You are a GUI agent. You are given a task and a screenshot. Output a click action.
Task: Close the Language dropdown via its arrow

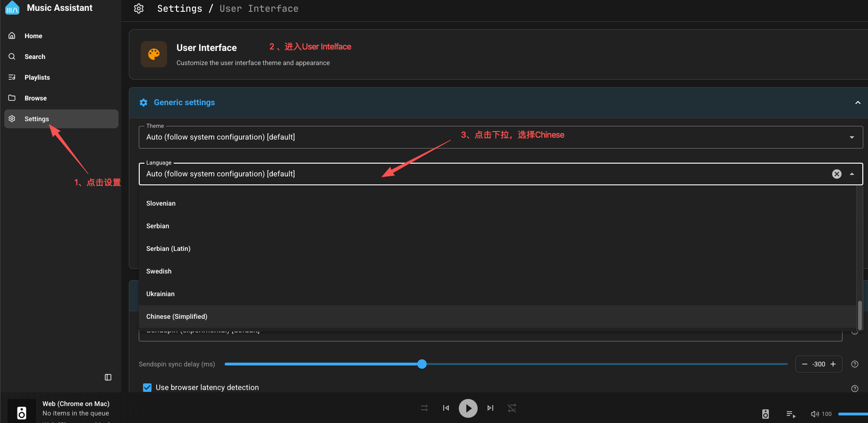851,174
